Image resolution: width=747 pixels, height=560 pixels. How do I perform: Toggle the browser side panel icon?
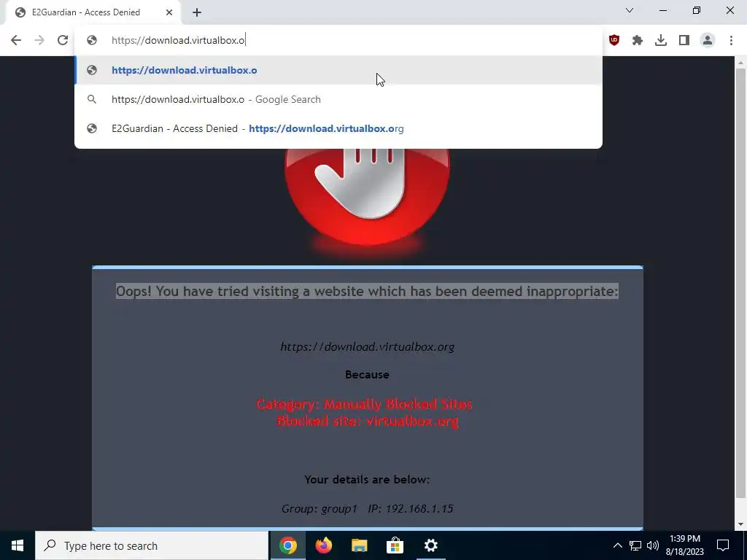(x=684, y=41)
